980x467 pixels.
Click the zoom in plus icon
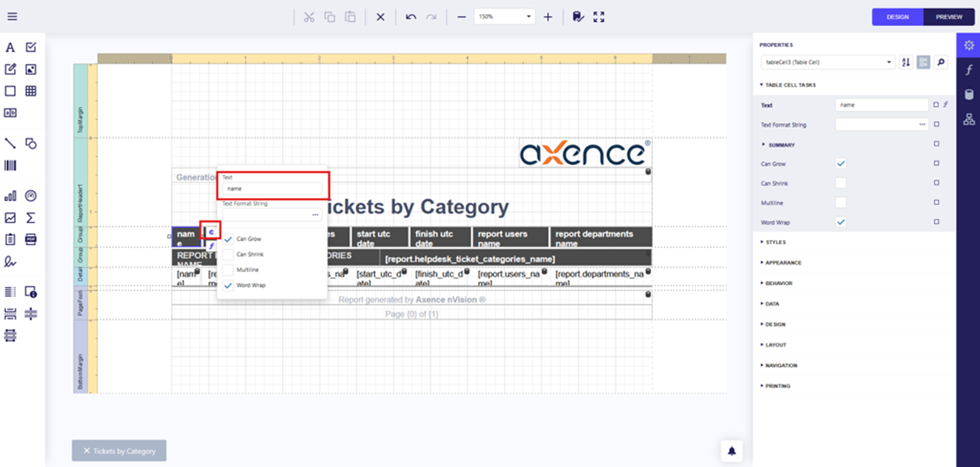coord(548,17)
